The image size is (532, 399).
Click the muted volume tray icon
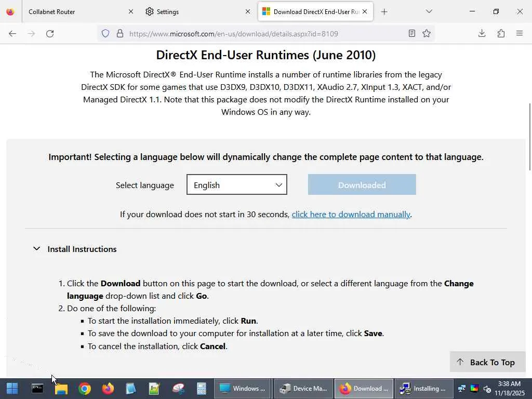click(487, 389)
